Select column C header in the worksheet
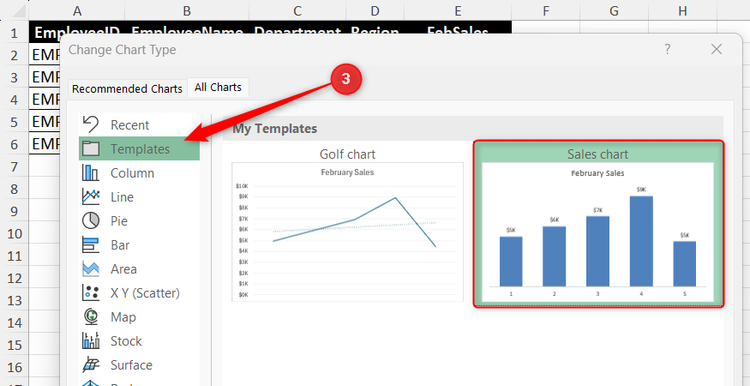The height and width of the screenshot is (386, 750). (298, 11)
